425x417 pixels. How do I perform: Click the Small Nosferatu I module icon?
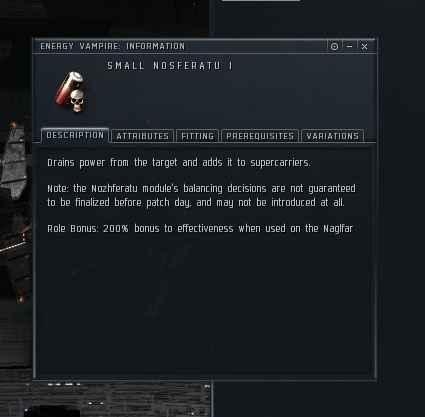[72, 92]
